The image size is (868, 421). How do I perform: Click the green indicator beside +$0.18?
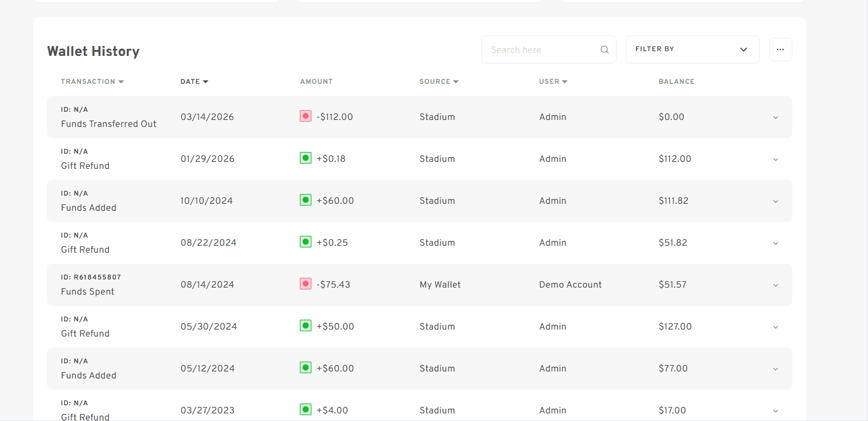[305, 157]
